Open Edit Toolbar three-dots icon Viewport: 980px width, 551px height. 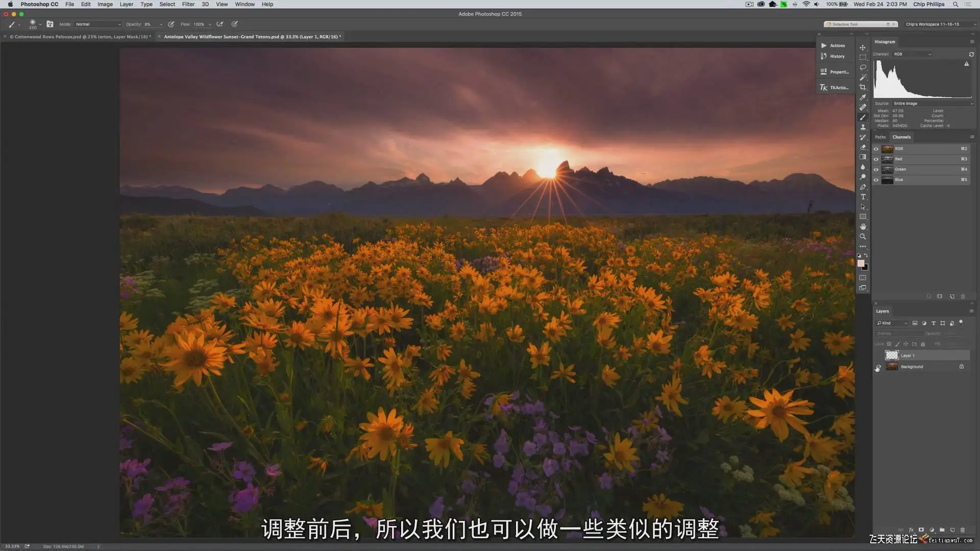(863, 246)
